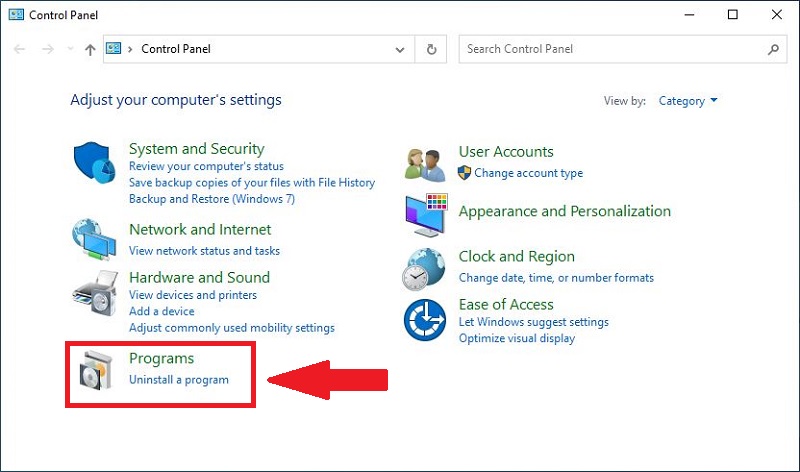Click the Up arrow navigation button

[90, 49]
